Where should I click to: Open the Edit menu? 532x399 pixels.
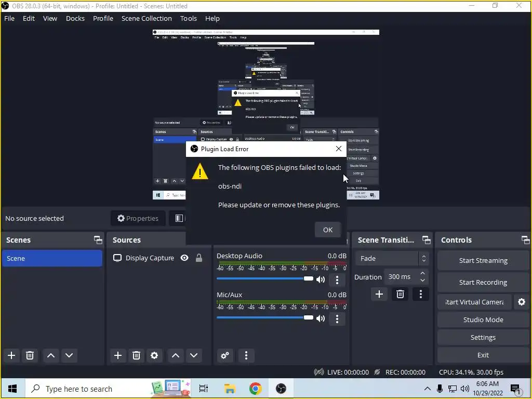pos(29,18)
